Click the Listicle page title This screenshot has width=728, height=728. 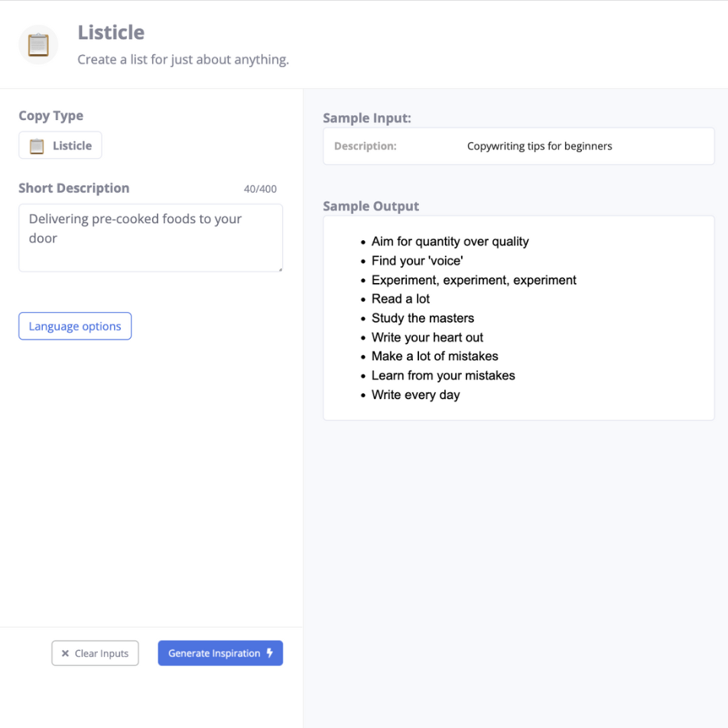coord(111,32)
